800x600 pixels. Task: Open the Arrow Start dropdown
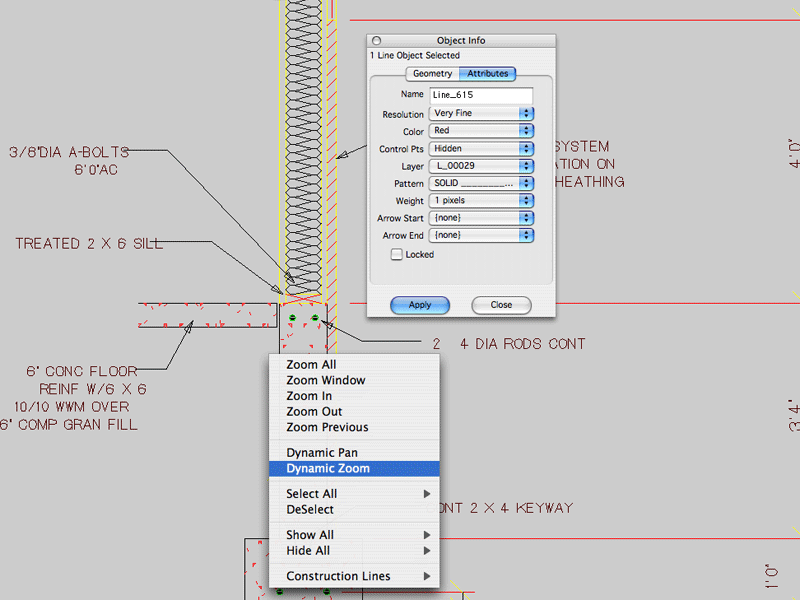point(481,218)
